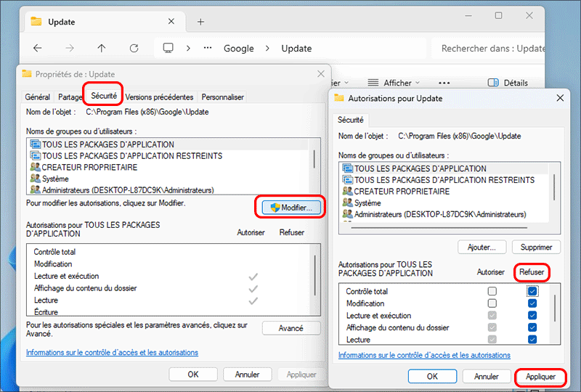Refresh the Explorer folder view
Image resolution: width=581 pixels, height=392 pixels.
click(134, 48)
